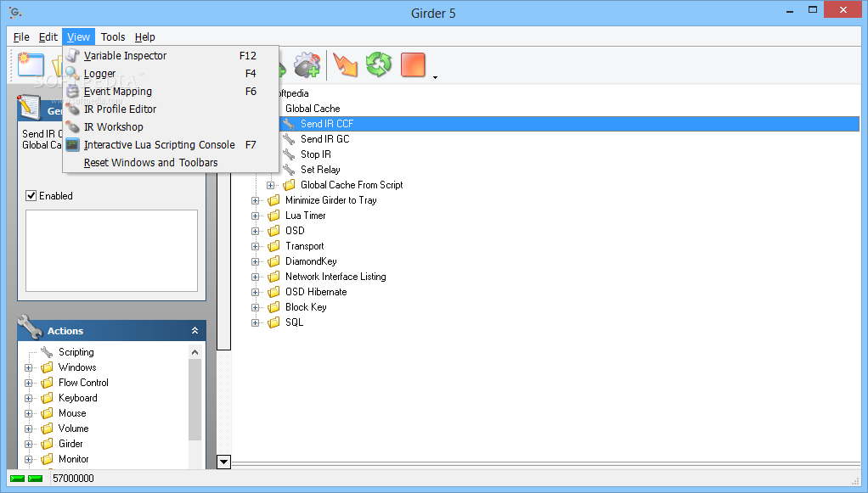
Task: Expand the DiamondKey folder node
Action: (x=255, y=261)
